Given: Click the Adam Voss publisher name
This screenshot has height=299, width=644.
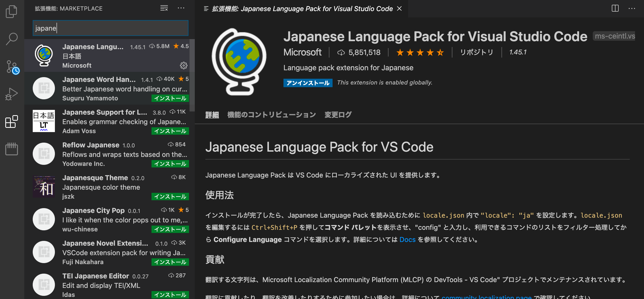Looking at the screenshot, I should pos(79,131).
